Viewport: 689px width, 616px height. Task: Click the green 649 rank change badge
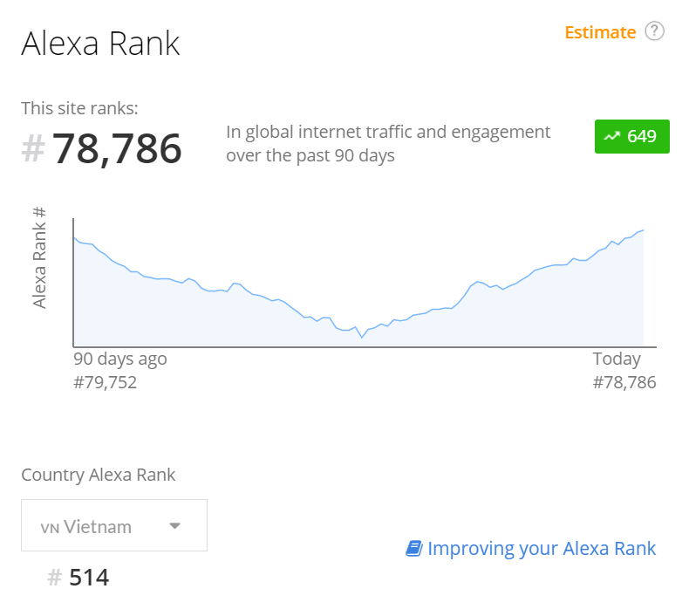pyautogui.click(x=632, y=136)
